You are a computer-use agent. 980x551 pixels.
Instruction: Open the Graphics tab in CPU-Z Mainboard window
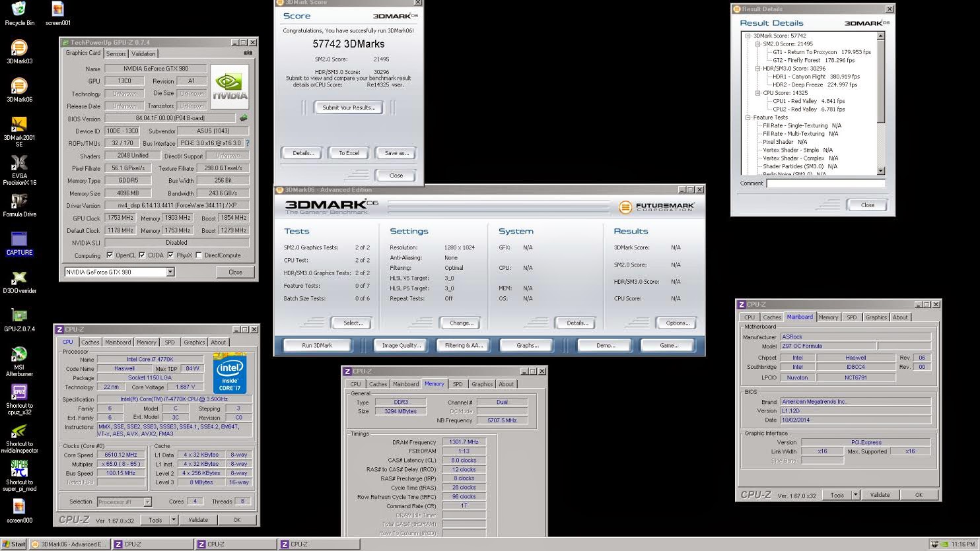[876, 317]
